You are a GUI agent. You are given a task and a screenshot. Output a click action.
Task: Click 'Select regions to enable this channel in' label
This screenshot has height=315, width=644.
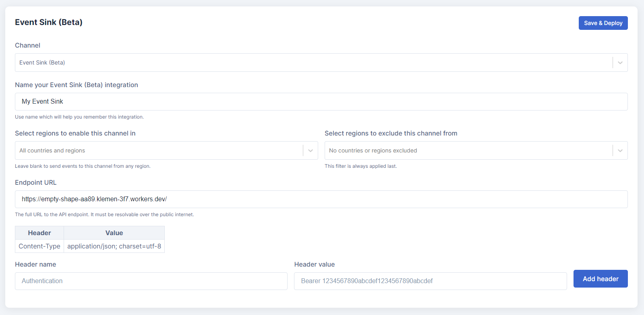point(75,133)
